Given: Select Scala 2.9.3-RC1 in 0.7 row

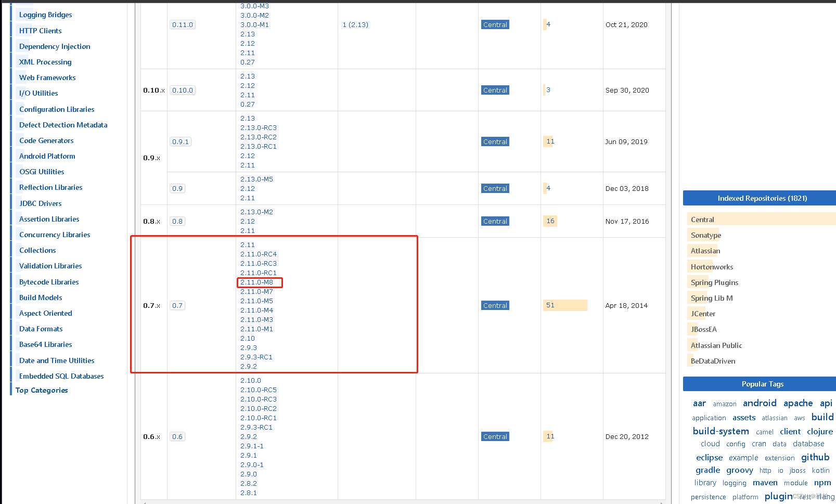Looking at the screenshot, I should [x=256, y=357].
